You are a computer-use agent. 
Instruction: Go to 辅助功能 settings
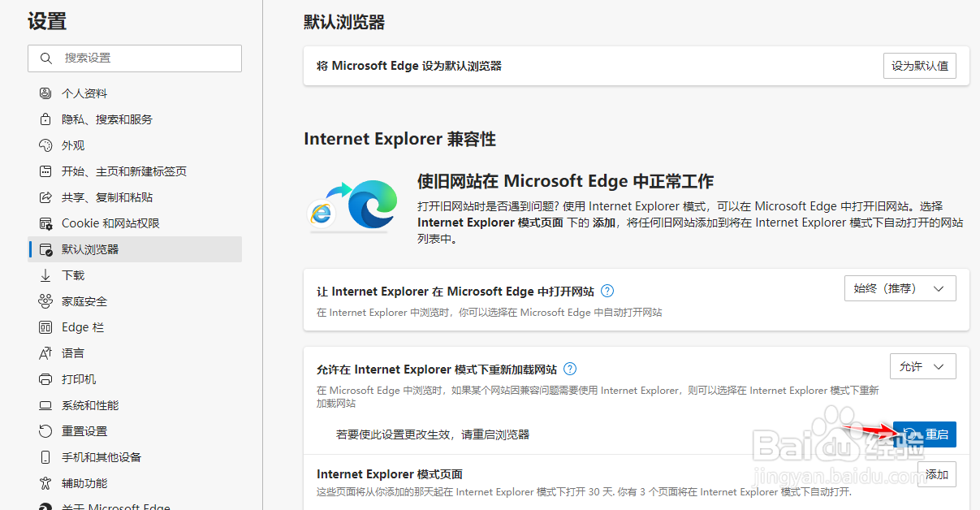[x=135, y=483]
